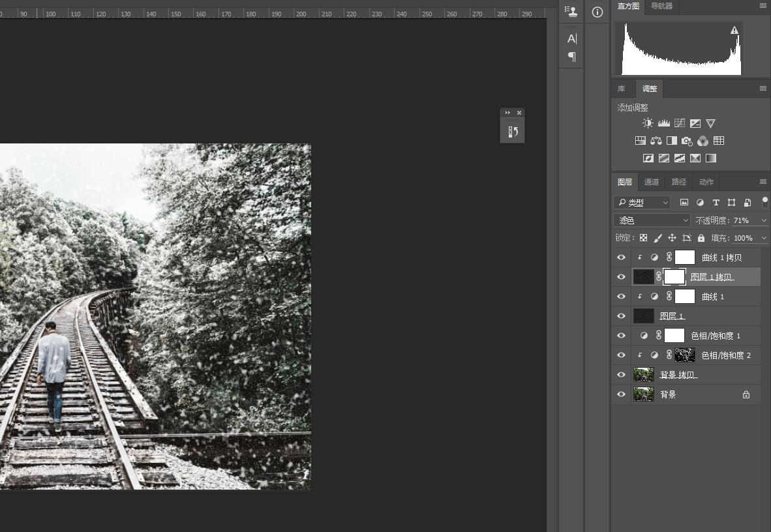The width and height of the screenshot is (771, 532).
Task: Add a Selective Color adjustment
Action: click(x=695, y=158)
